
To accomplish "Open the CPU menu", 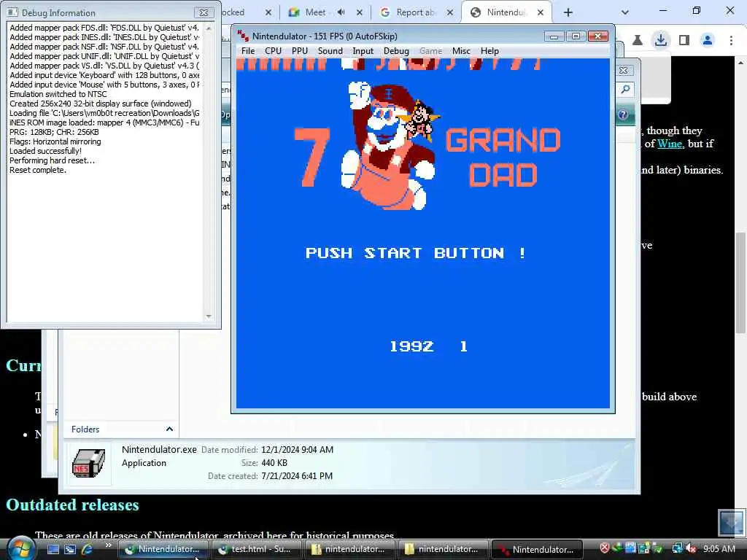I will [273, 51].
